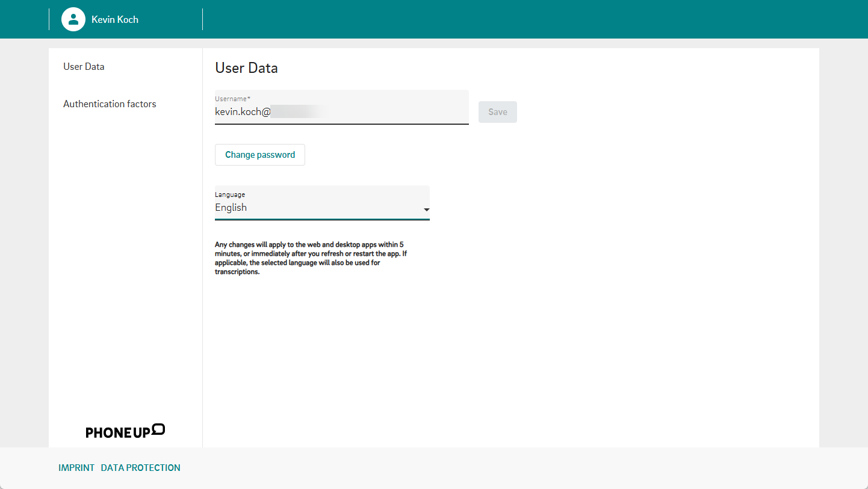Screen dimensions: 868x489
Task: Click the speech bubble icon in PhoneUp logo
Action: tap(158, 429)
